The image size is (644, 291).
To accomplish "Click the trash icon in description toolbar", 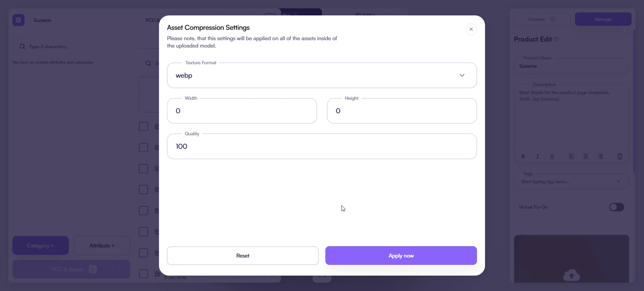I will click(x=620, y=156).
